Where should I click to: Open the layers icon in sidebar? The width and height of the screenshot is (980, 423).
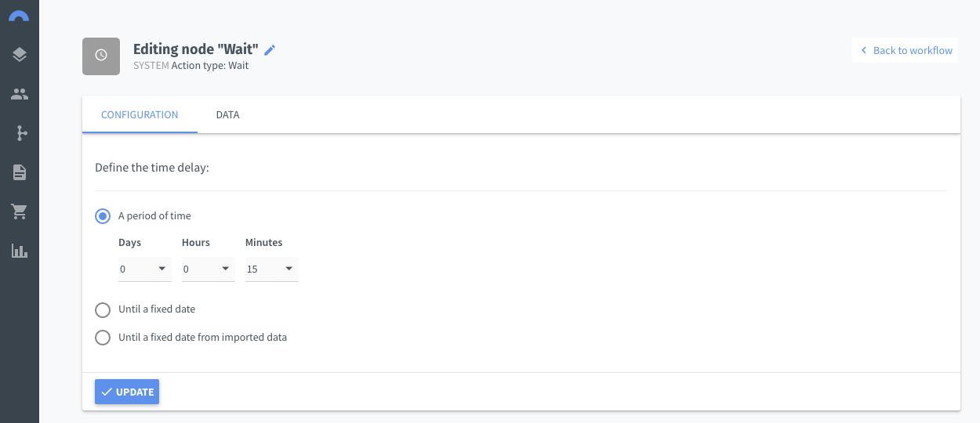(20, 55)
